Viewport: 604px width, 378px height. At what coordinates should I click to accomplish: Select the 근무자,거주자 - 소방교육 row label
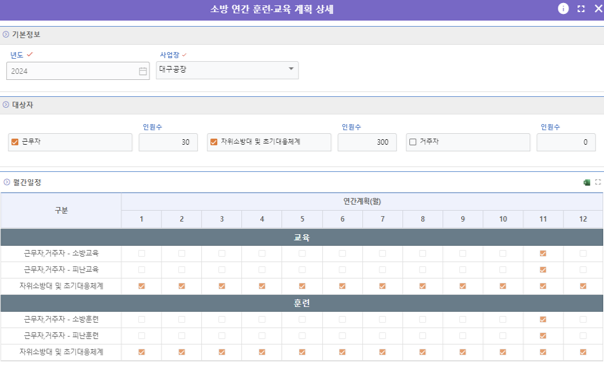point(61,254)
